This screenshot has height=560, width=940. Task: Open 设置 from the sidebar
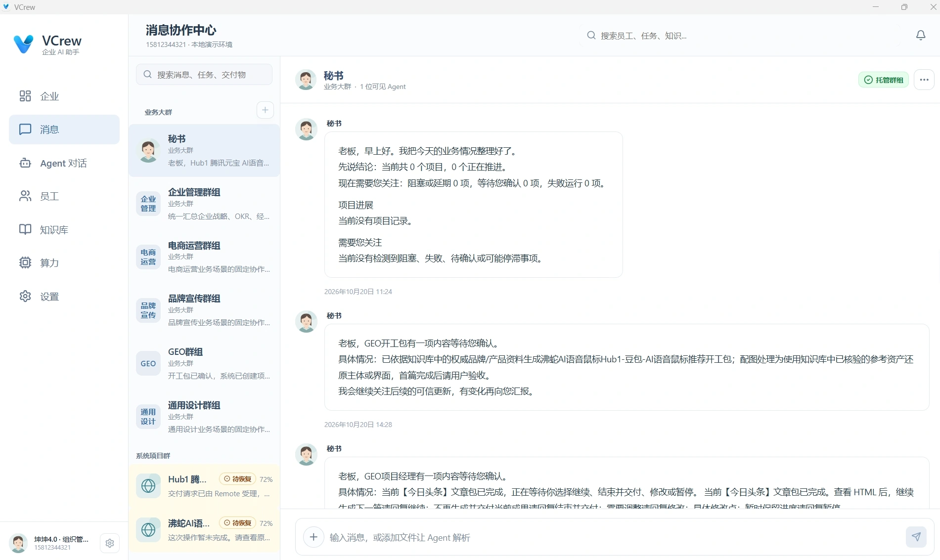[x=64, y=297]
